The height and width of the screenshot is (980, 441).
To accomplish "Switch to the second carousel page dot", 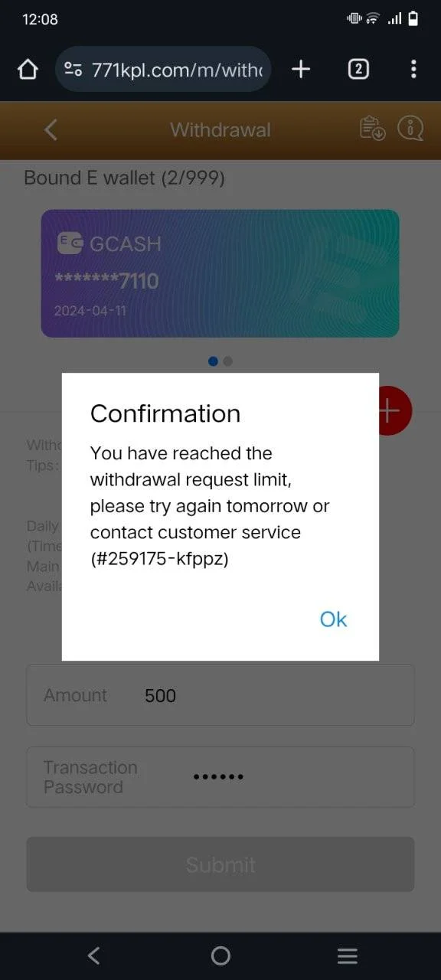I will [x=228, y=361].
